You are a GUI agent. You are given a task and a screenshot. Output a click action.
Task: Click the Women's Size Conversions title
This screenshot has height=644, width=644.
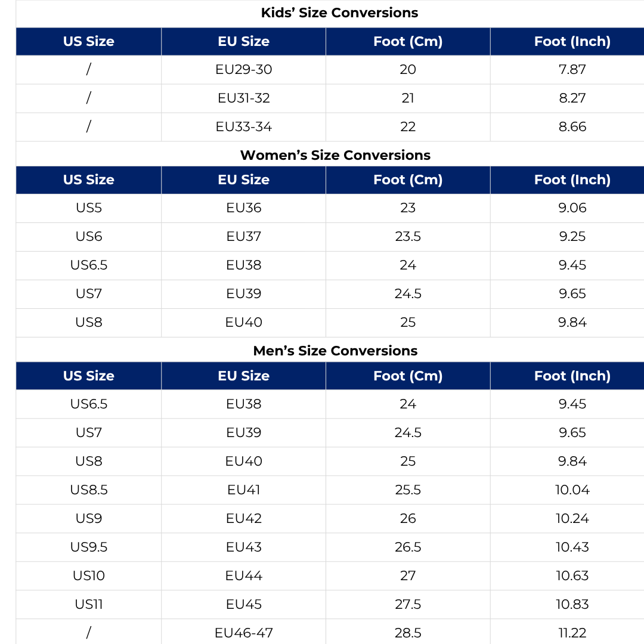pos(335,155)
